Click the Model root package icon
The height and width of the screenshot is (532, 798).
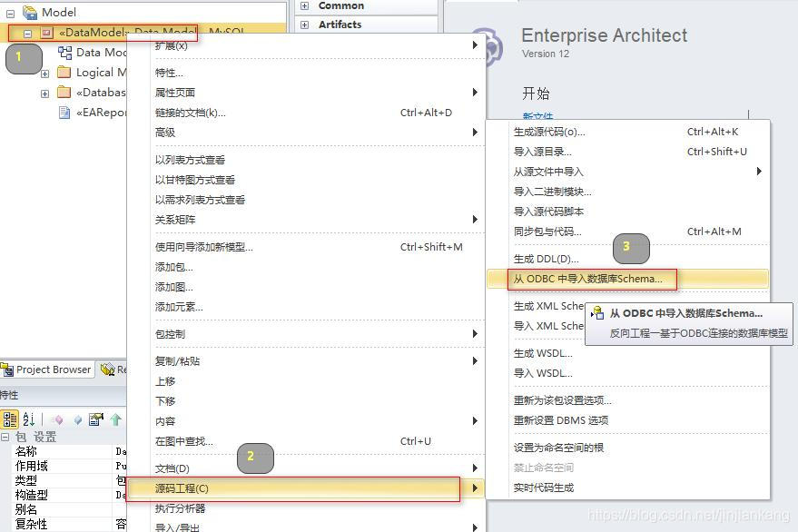point(30,12)
